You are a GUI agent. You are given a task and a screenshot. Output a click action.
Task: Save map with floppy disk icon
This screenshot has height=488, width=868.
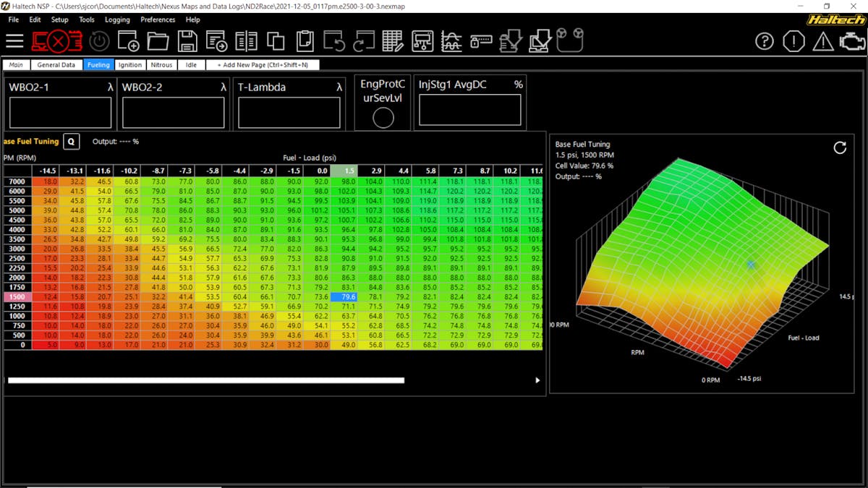[187, 41]
